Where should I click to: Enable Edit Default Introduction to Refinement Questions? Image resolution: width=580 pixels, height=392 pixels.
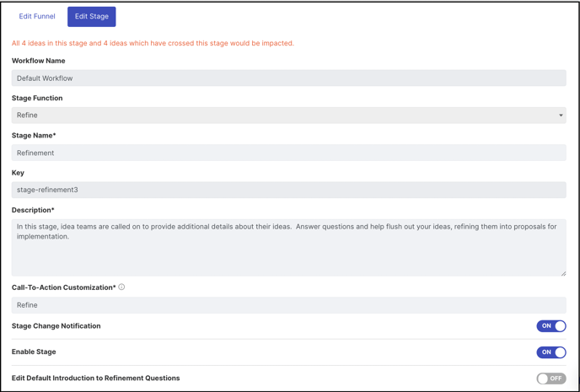551,379
